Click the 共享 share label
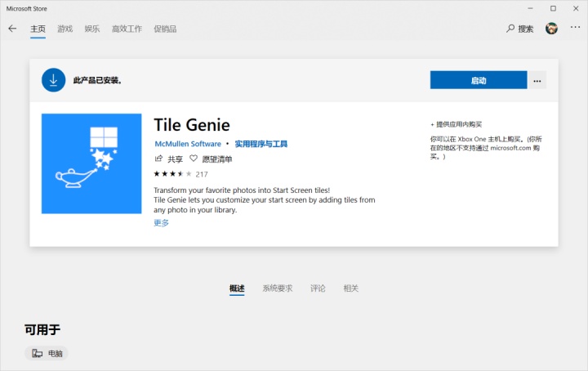The image size is (588, 371). point(175,159)
